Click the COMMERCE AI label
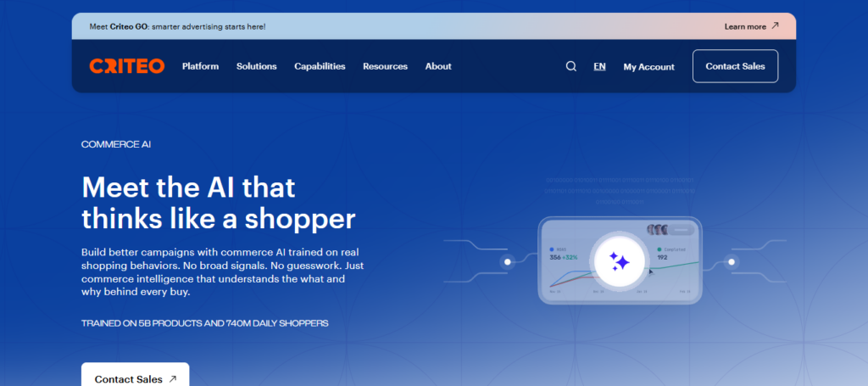868x386 pixels. pyautogui.click(x=115, y=144)
